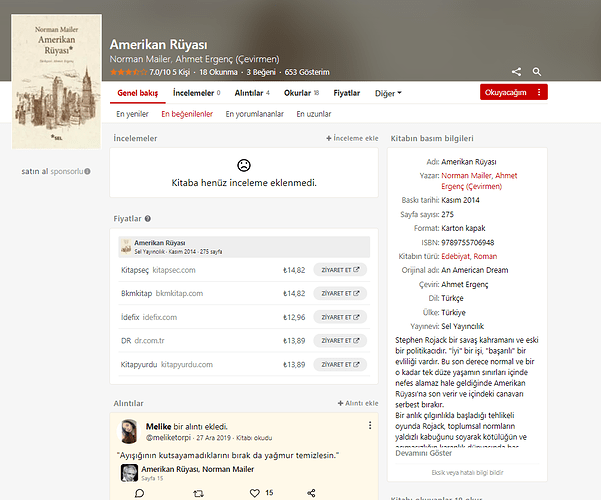The image size is (601, 500).
Task: Click the 653 Gösterim stat
Action: point(307,72)
